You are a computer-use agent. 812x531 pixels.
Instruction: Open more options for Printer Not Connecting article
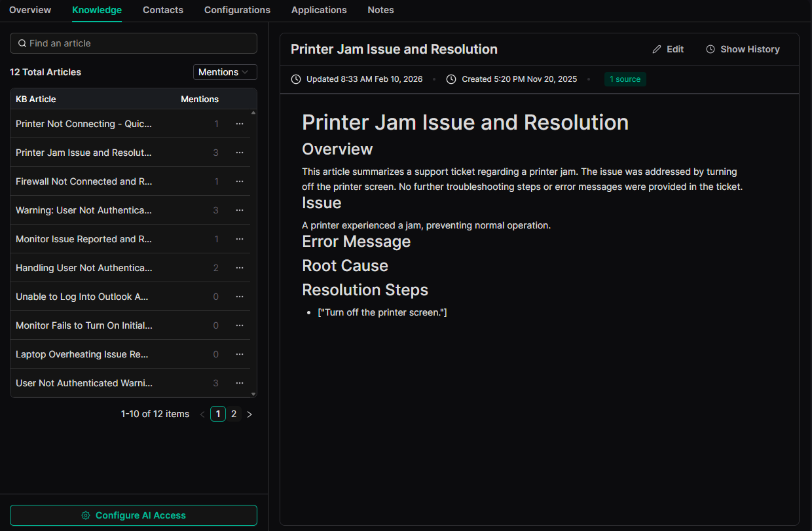[x=239, y=124]
